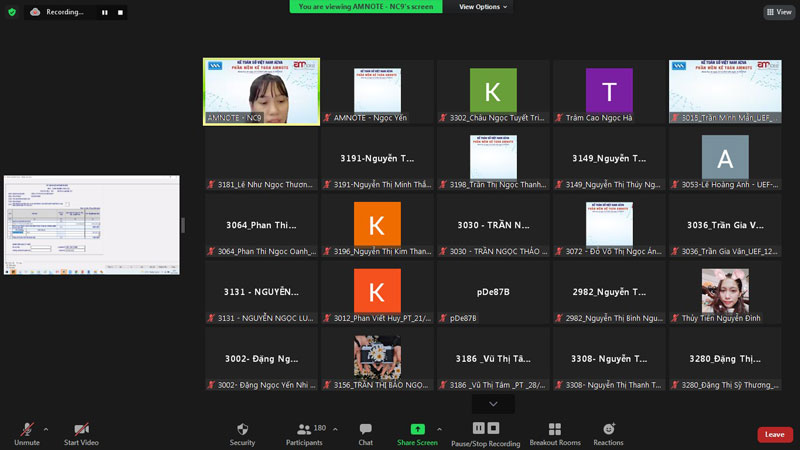This screenshot has height=450, width=800.
Task: Expand audio options arrow next to Unmute
Action: 46,429
